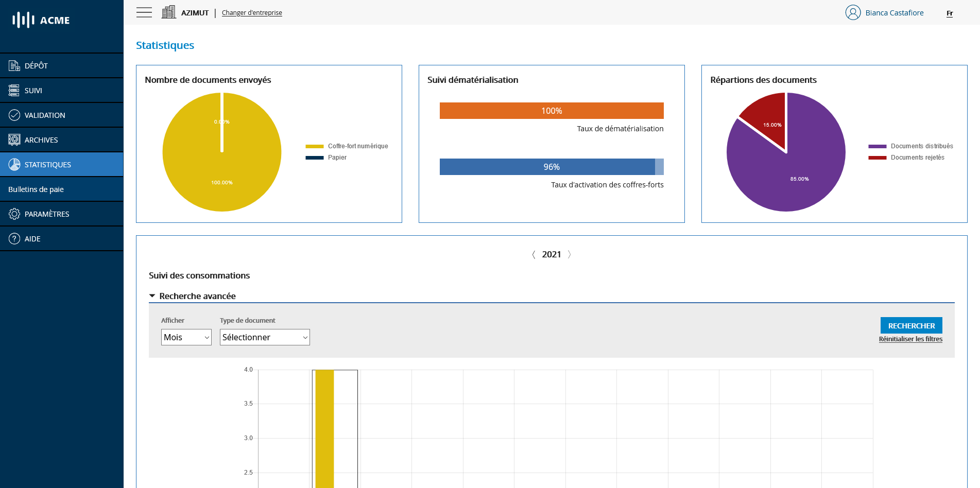980x488 pixels.
Task: Open the hamburger menu icon
Action: (x=144, y=12)
